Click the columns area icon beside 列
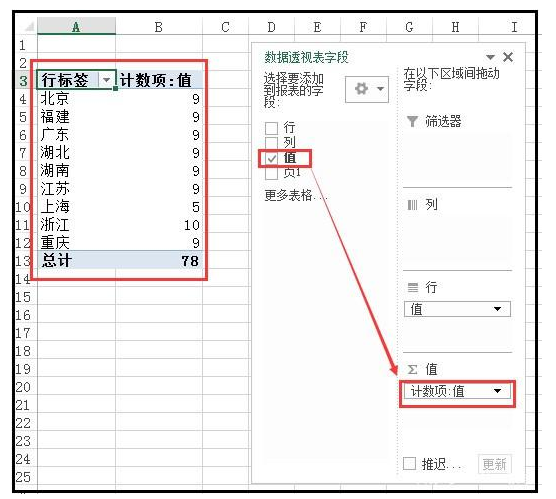The height and width of the screenshot is (499, 556). (x=412, y=205)
